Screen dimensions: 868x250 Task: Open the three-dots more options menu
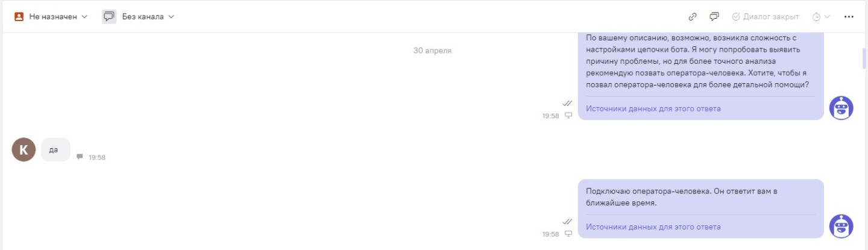(x=849, y=16)
